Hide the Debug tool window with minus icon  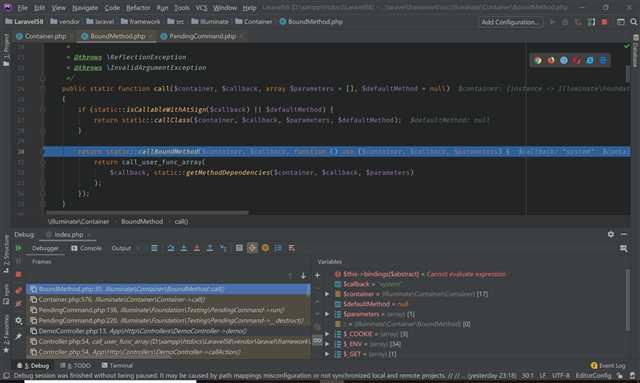tap(624, 234)
